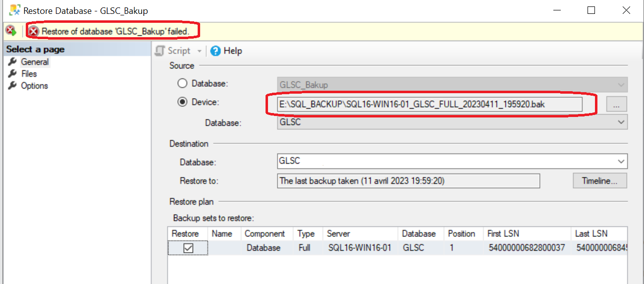Click the First LSN column header
The width and height of the screenshot is (644, 284).
tap(503, 233)
